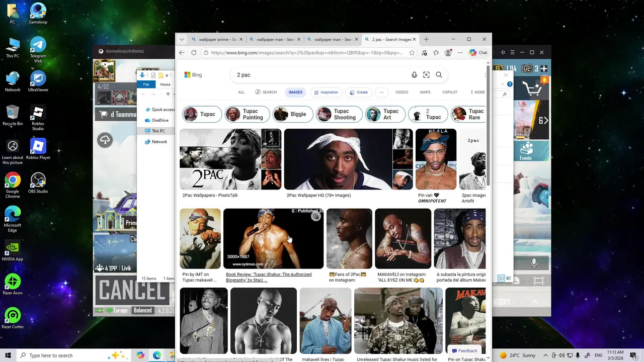Screen dimensions: 644x362
Task: Open the File tab in File Explorer
Action: pyautogui.click(x=146, y=84)
